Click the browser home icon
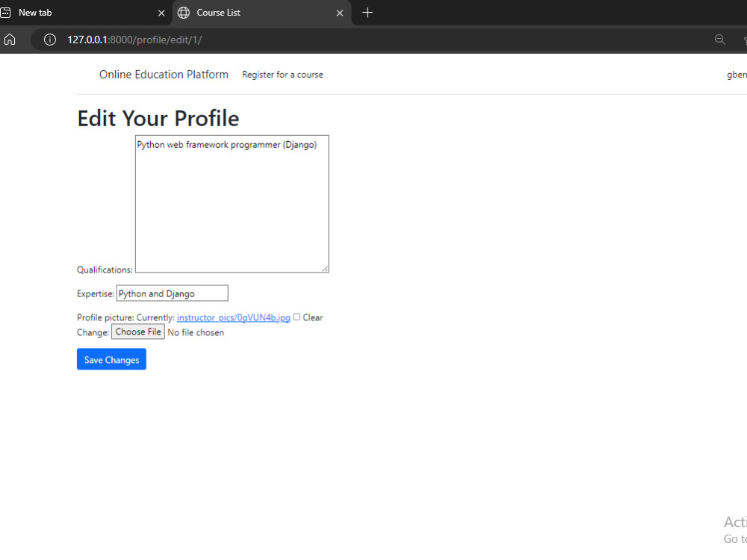 click(x=10, y=40)
